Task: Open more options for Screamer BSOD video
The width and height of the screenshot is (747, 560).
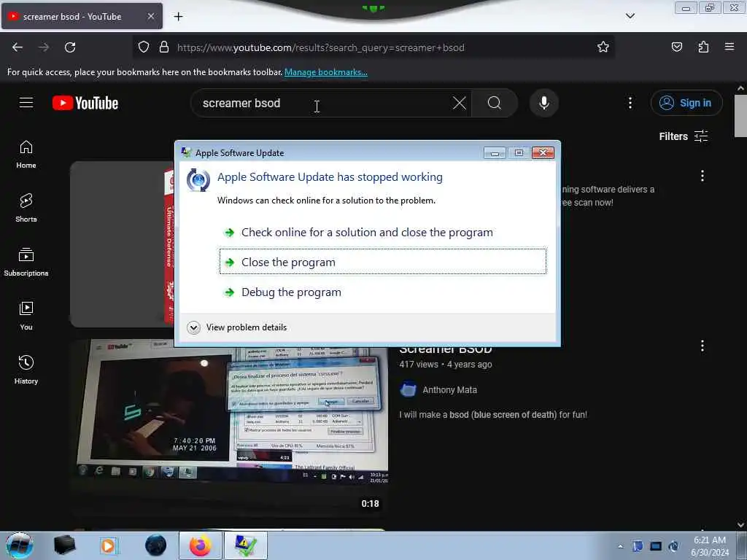Action: [x=703, y=346]
